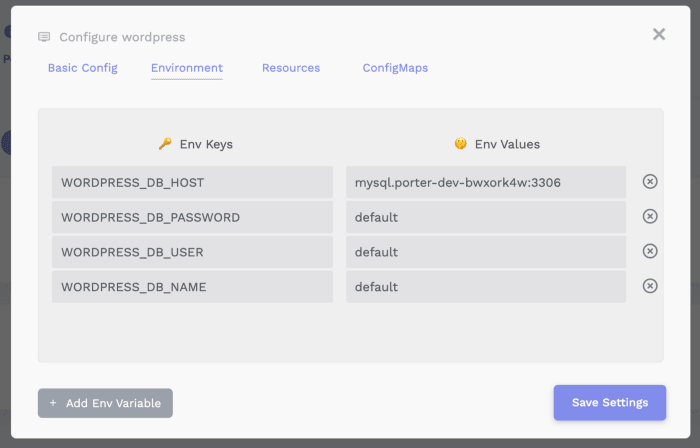Edit the WORDPRESS_DB_NAME key field
The image size is (700, 448).
click(x=192, y=286)
